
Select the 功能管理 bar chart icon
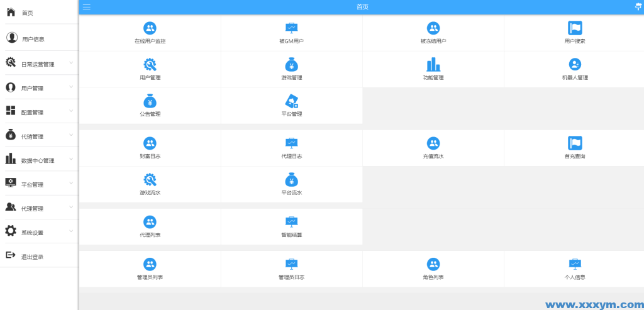pyautogui.click(x=433, y=65)
